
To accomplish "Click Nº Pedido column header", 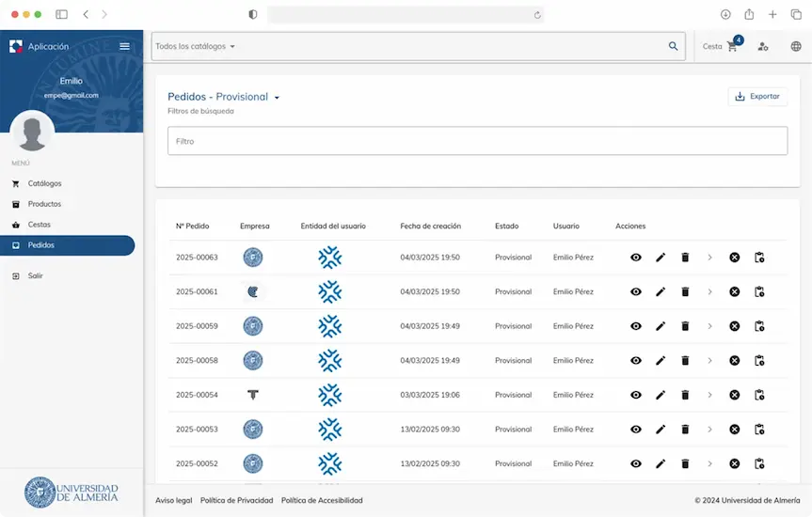I will [x=192, y=227].
